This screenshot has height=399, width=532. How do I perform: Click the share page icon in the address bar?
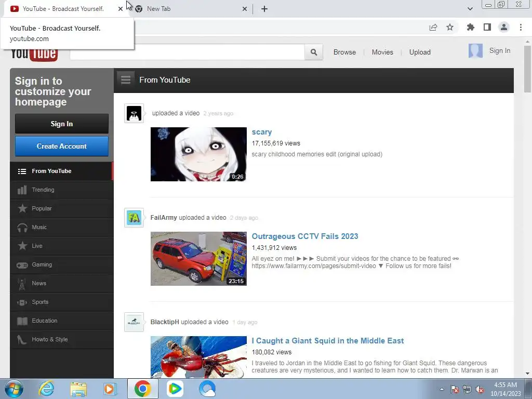coord(433,28)
